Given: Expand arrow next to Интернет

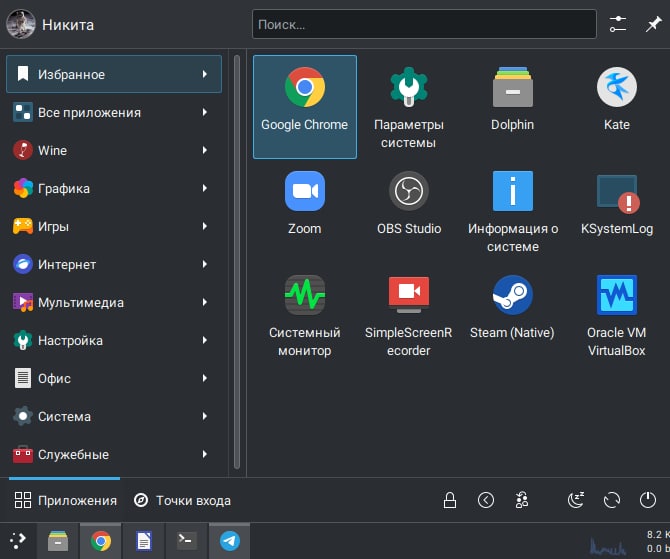Looking at the screenshot, I should click(205, 265).
